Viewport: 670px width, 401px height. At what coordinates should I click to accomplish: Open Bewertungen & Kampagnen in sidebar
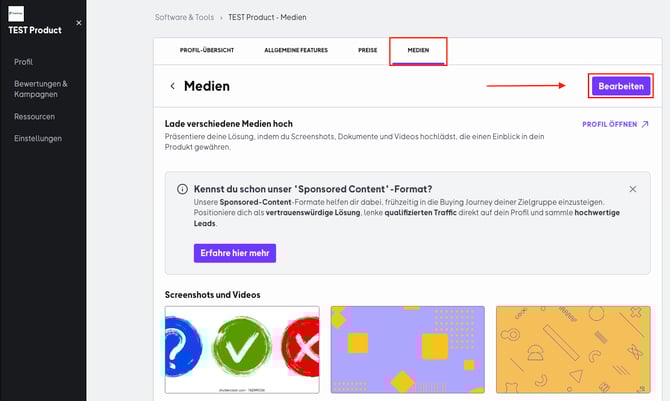pos(41,88)
